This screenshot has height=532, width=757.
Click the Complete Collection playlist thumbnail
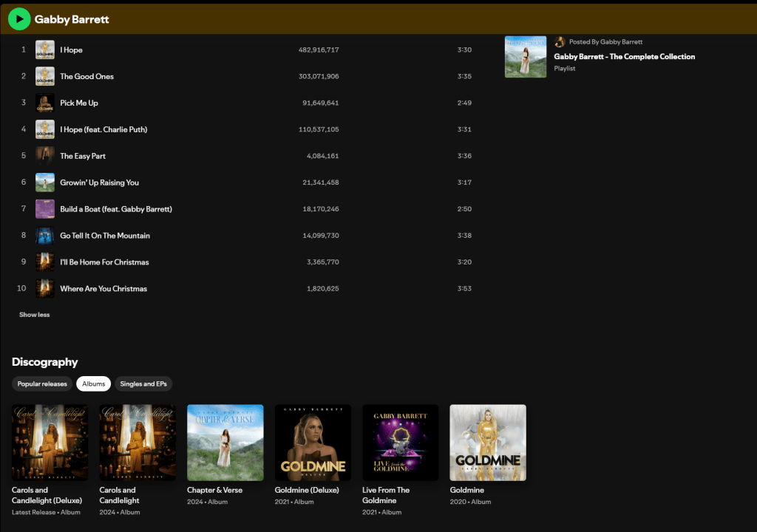(x=526, y=57)
